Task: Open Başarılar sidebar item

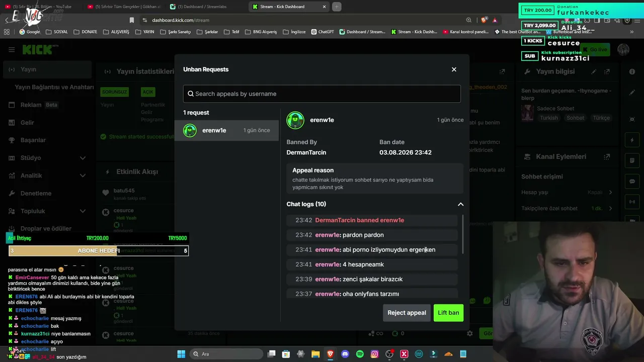Action: (47, 140)
